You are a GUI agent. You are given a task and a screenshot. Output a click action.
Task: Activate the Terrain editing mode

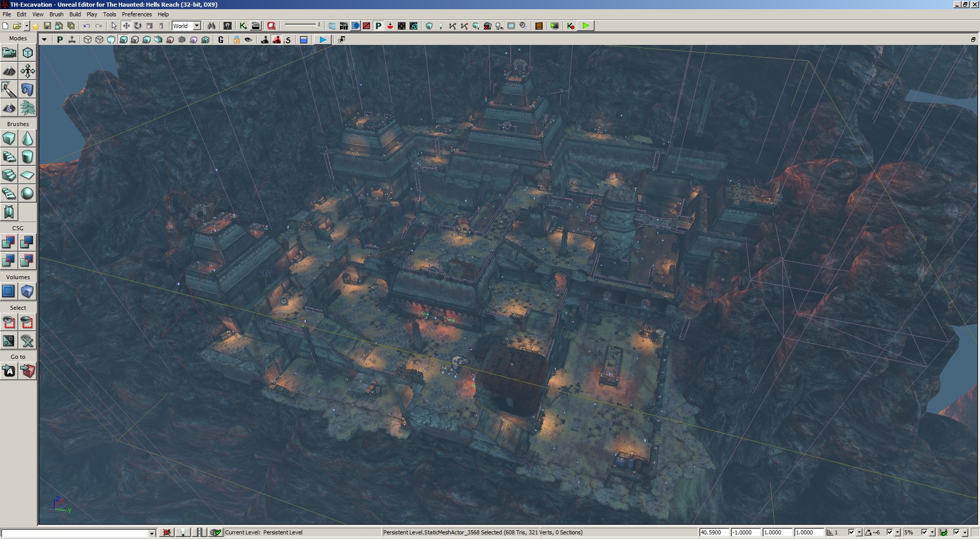click(9, 71)
